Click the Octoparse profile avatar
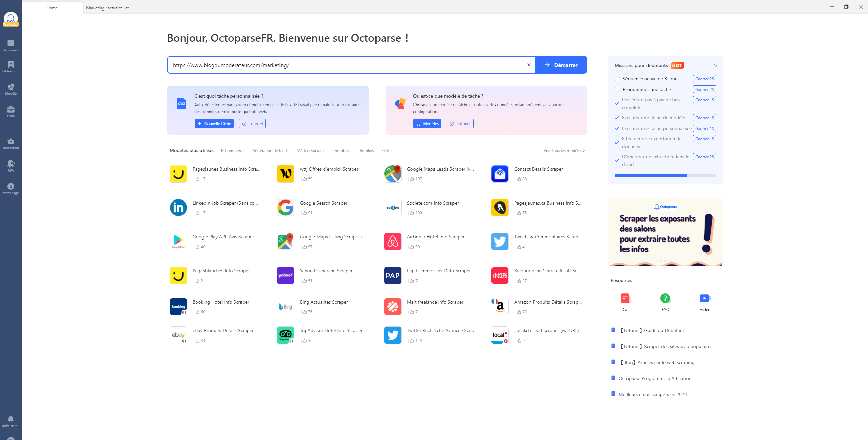Image resolution: width=868 pixels, height=440 pixels. click(11, 19)
